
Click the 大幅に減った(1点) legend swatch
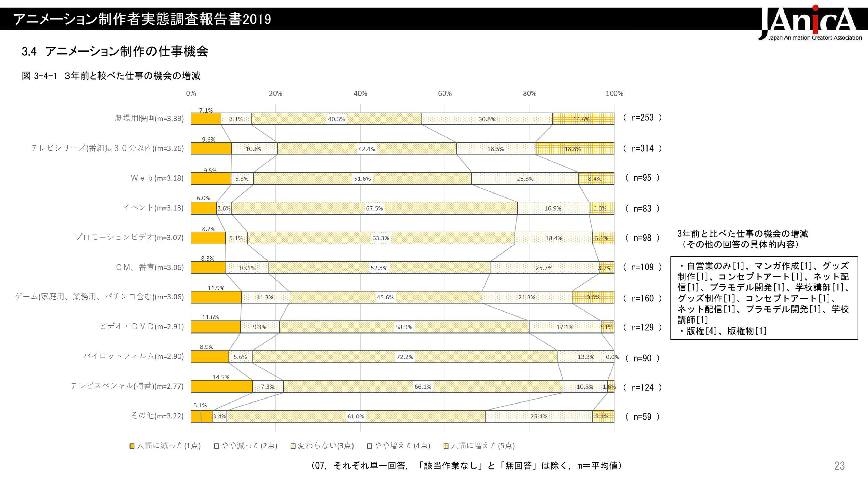coord(132,446)
